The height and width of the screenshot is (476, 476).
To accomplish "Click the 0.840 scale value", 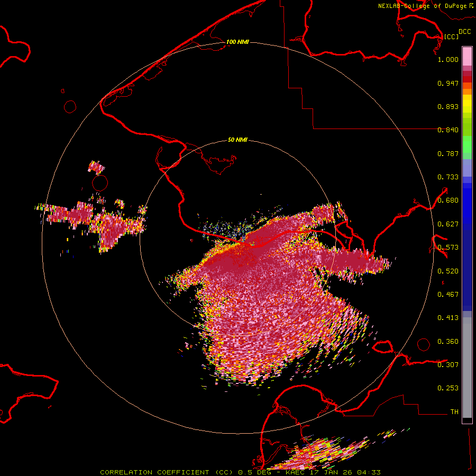I will (x=448, y=130).
